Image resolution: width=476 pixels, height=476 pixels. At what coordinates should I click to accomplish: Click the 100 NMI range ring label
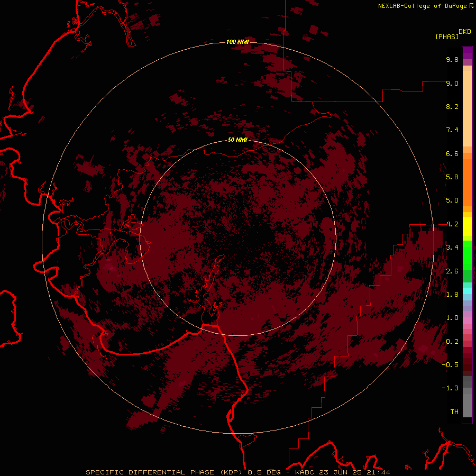[x=237, y=42]
